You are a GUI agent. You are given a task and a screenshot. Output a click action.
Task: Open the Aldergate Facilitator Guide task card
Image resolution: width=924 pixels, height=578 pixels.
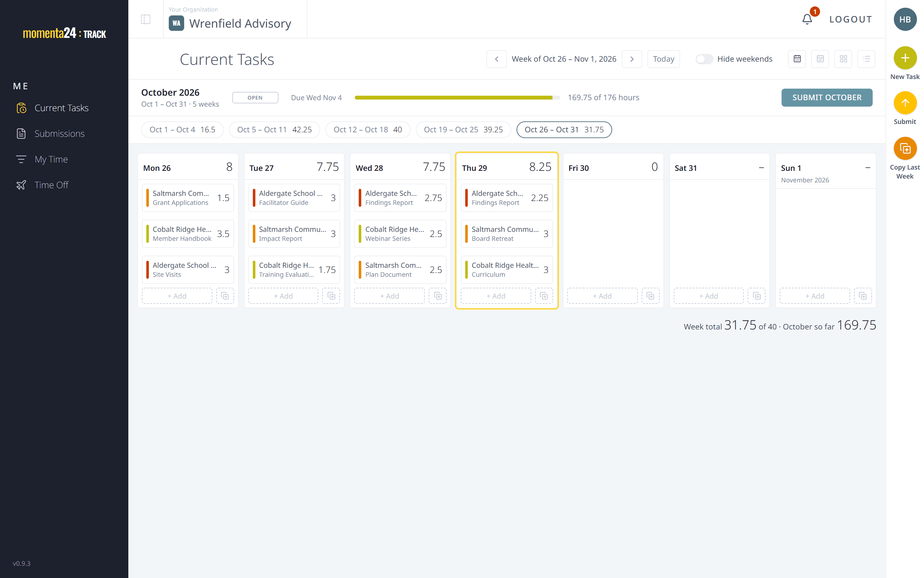tap(294, 197)
